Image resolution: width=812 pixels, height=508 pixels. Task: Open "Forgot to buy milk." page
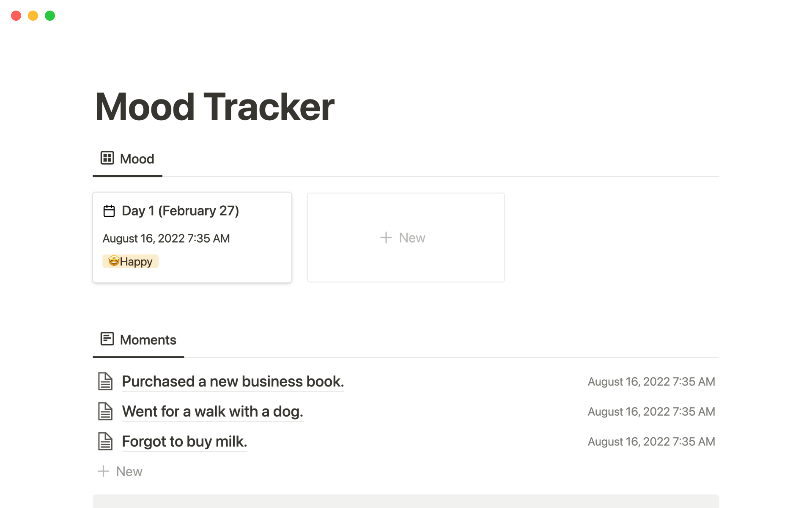click(x=184, y=442)
